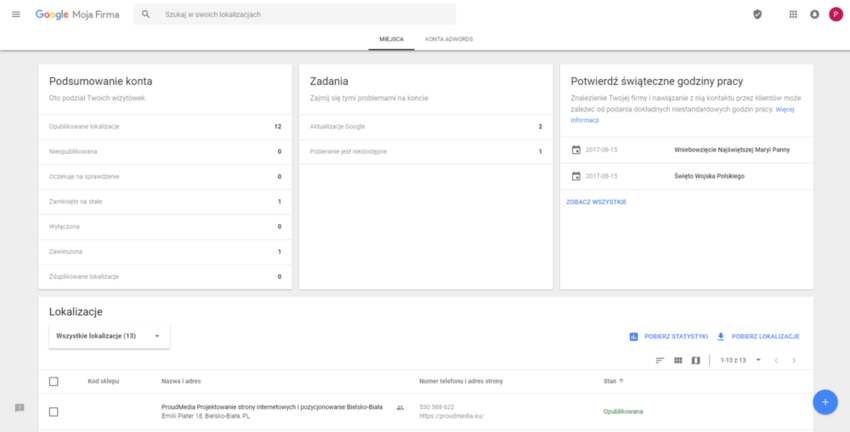Select all locations with header checkbox

[54, 381]
